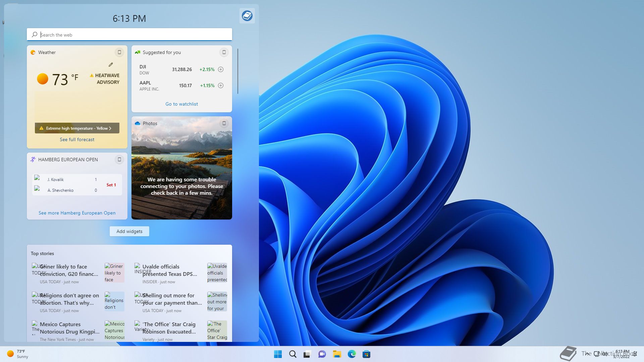Select the AAPL Apple Inc. stock row
644x362 pixels.
tap(181, 85)
